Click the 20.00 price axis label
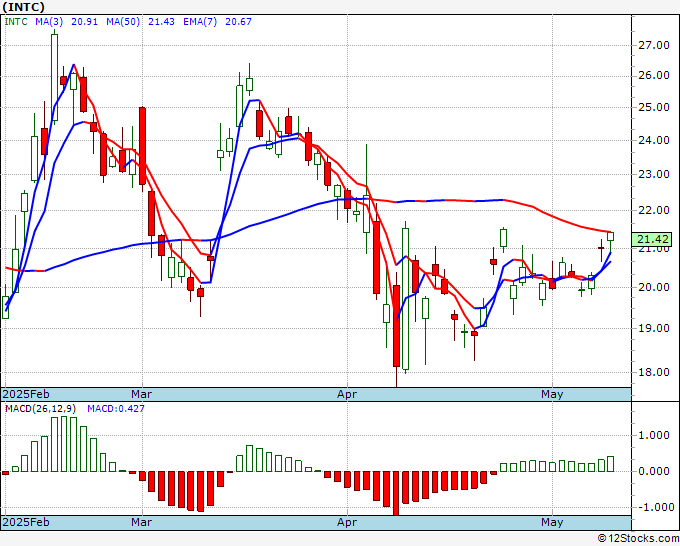 pyautogui.click(x=654, y=287)
